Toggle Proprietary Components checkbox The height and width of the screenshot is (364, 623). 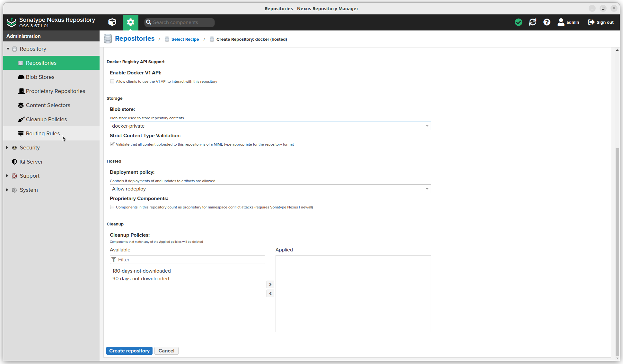coord(112,207)
